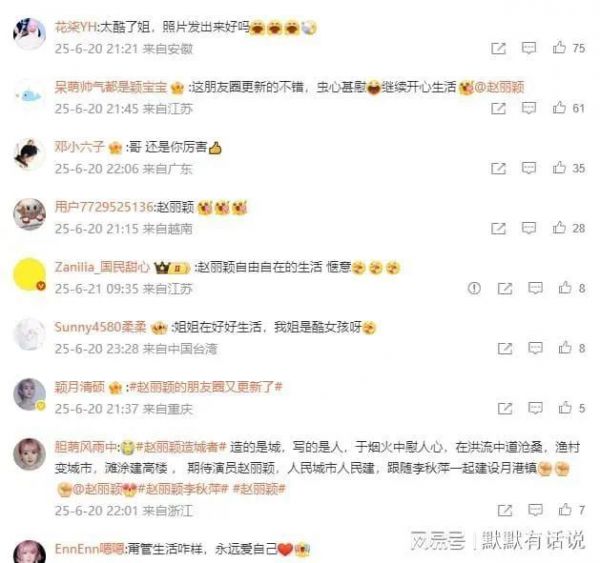Repost comment from 用户7729525136
The height and width of the screenshot is (563, 600).
[498, 228]
